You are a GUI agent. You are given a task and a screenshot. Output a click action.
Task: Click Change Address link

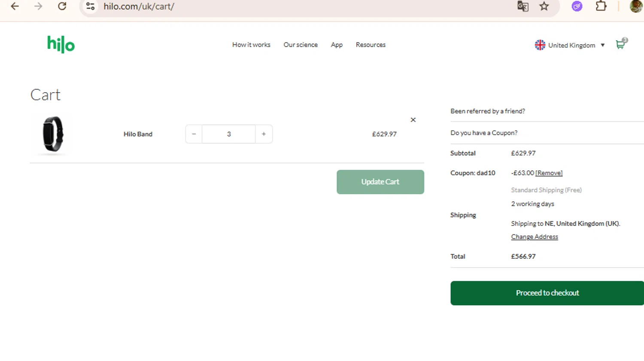535,237
